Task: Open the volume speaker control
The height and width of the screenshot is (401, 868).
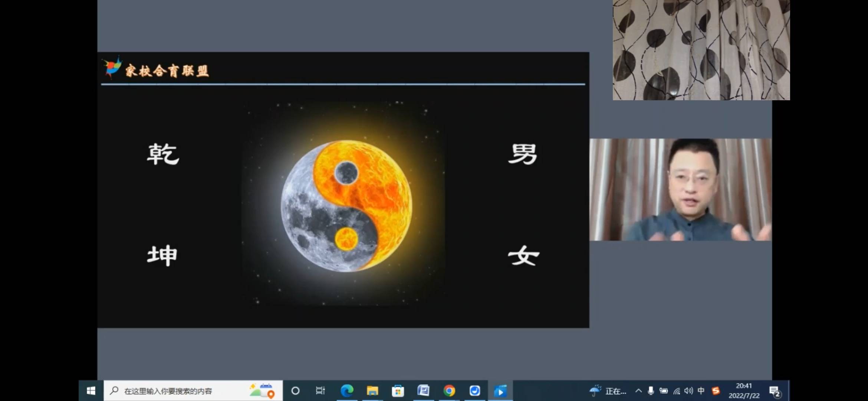Action: pyautogui.click(x=688, y=391)
